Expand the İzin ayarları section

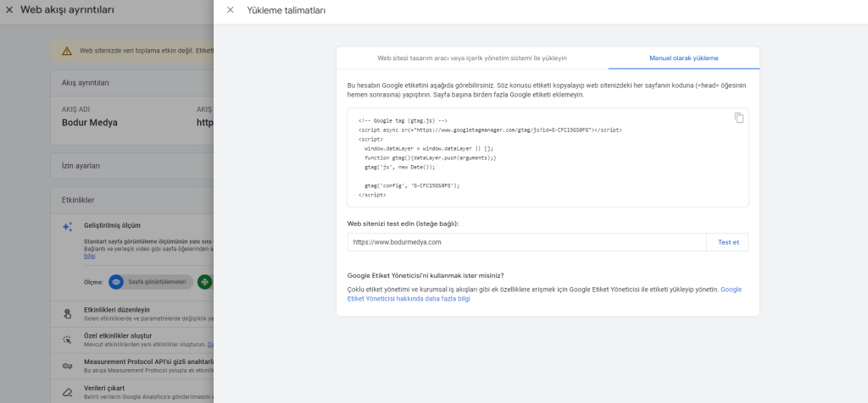click(x=131, y=166)
